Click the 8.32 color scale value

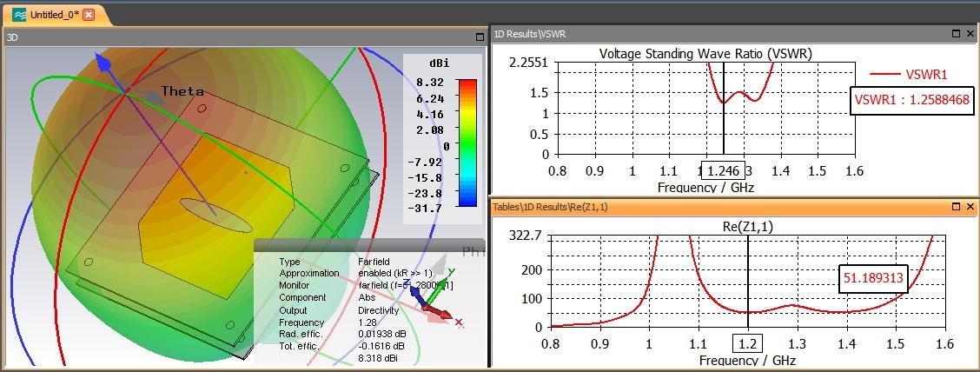[x=432, y=82]
